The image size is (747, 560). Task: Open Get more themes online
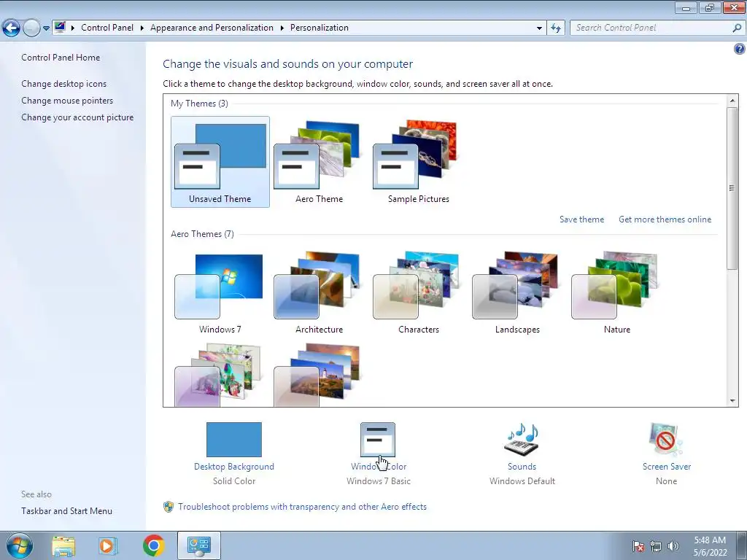(665, 219)
